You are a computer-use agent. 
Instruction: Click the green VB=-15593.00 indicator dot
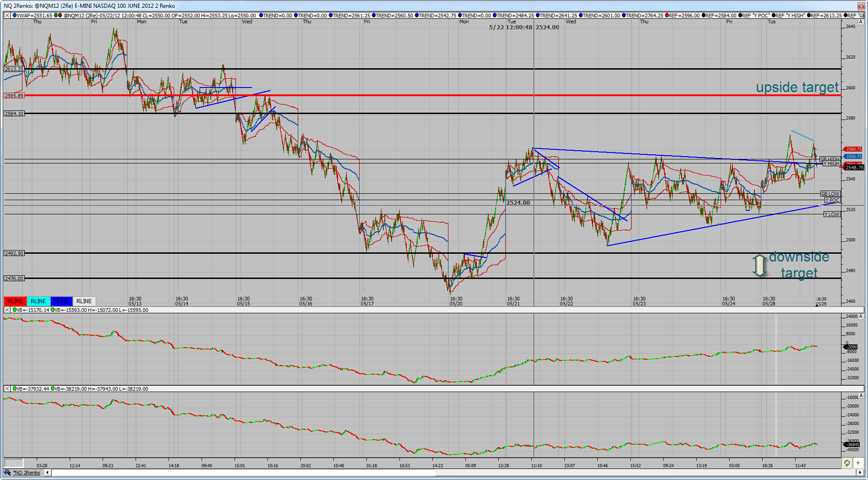pyautogui.click(x=53, y=310)
